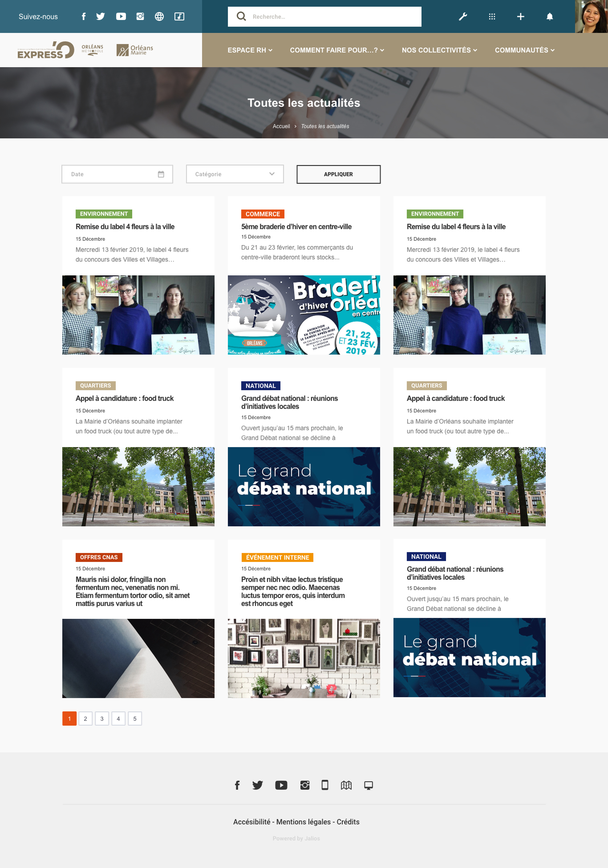This screenshot has height=868, width=608.
Task: Open the YouTube icon in top bar
Action: (121, 16)
